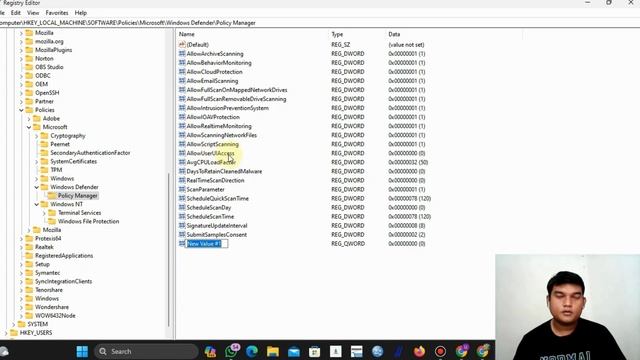Select the AllowBehaviorMonitoring value
Image resolution: width=640 pixels, height=360 pixels.
219,63
